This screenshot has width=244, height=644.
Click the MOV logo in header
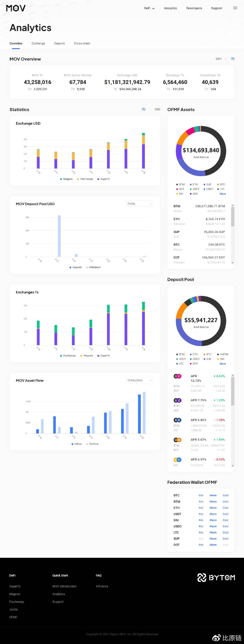16,8
